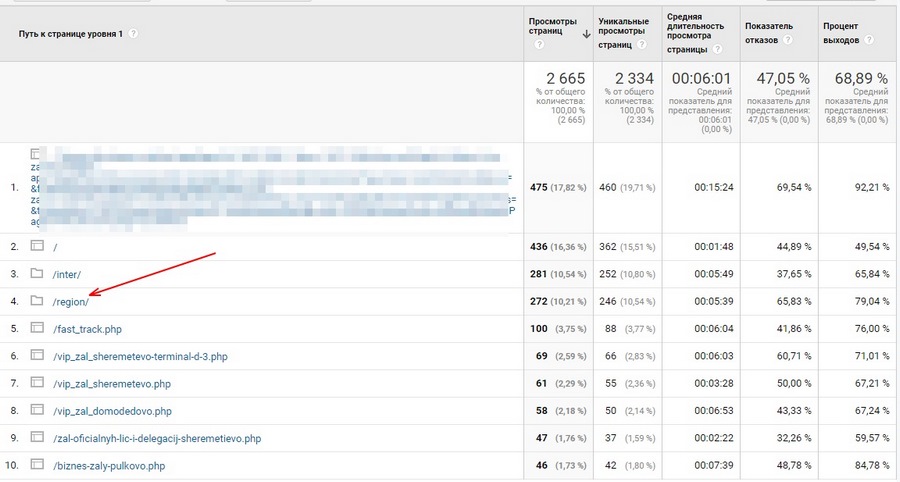This screenshot has width=900, height=482.
Task: Sort by Процент выходов header
Action: (841, 33)
